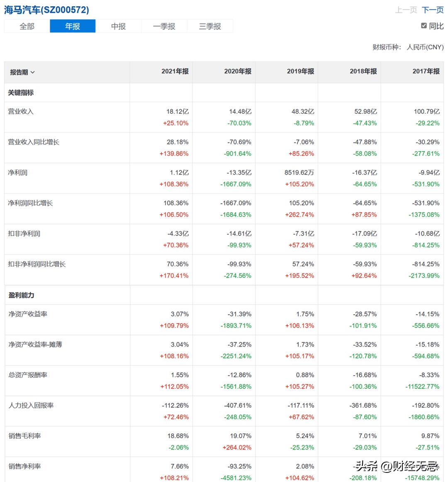Switch to the 全部 tab
This screenshot has height=482, width=448.
(x=27, y=26)
